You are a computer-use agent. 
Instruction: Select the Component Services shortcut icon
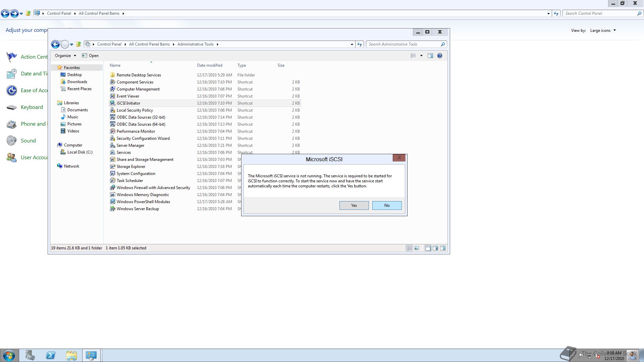click(x=113, y=82)
